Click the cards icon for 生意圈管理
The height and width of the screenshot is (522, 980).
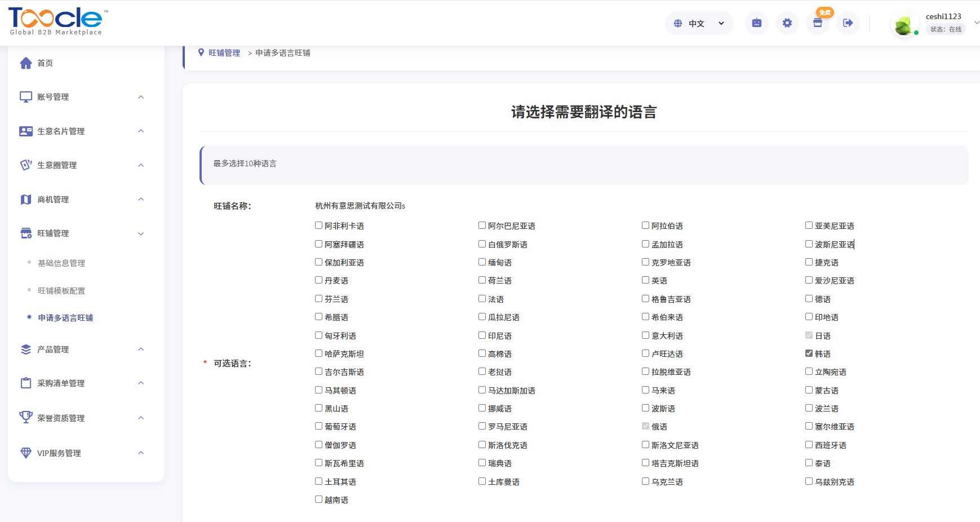coord(26,165)
